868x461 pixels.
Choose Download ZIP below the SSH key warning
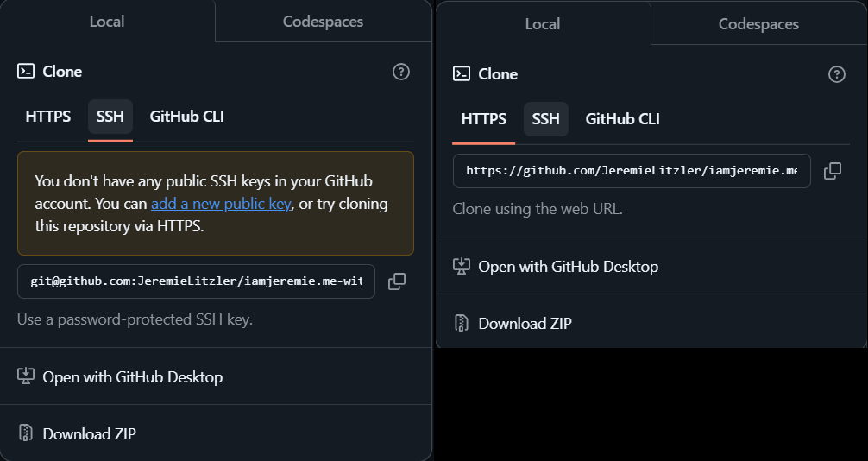click(x=89, y=433)
